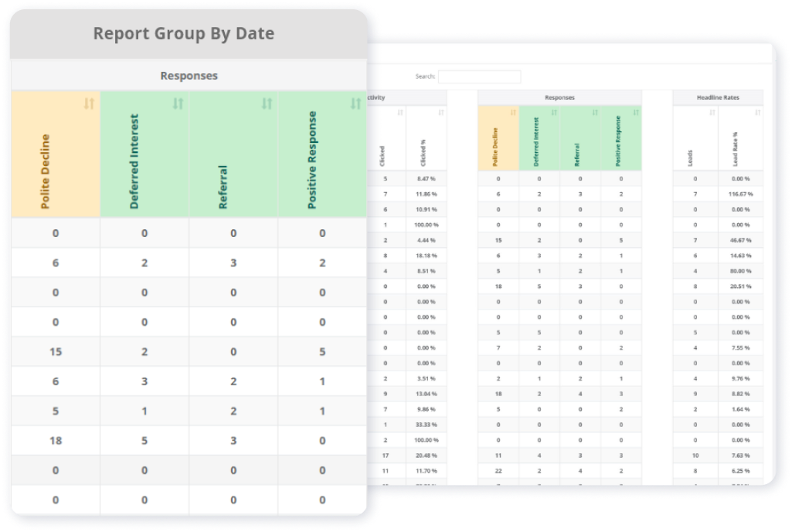Click the 20.51 % lead rate cell
The height and width of the screenshot is (532, 792).
(740, 286)
